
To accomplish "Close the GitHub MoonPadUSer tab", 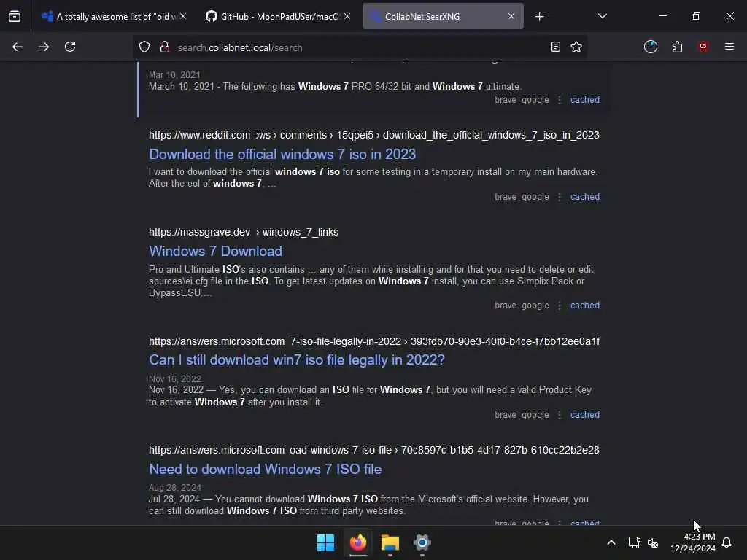I will [x=347, y=16].
